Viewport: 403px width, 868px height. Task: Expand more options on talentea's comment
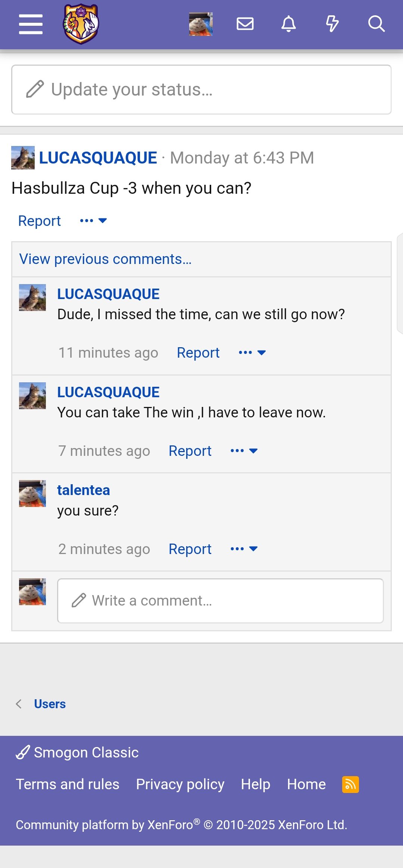244,549
